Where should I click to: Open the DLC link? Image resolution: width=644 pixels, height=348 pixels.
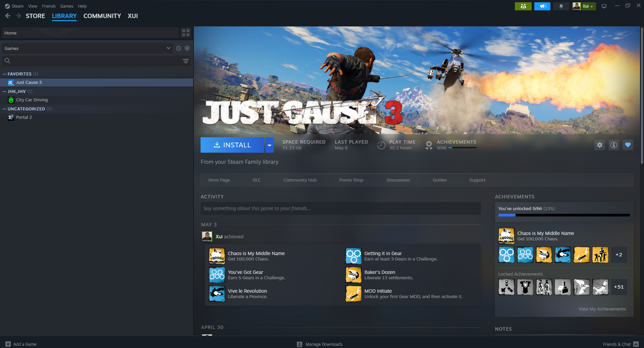click(x=257, y=180)
